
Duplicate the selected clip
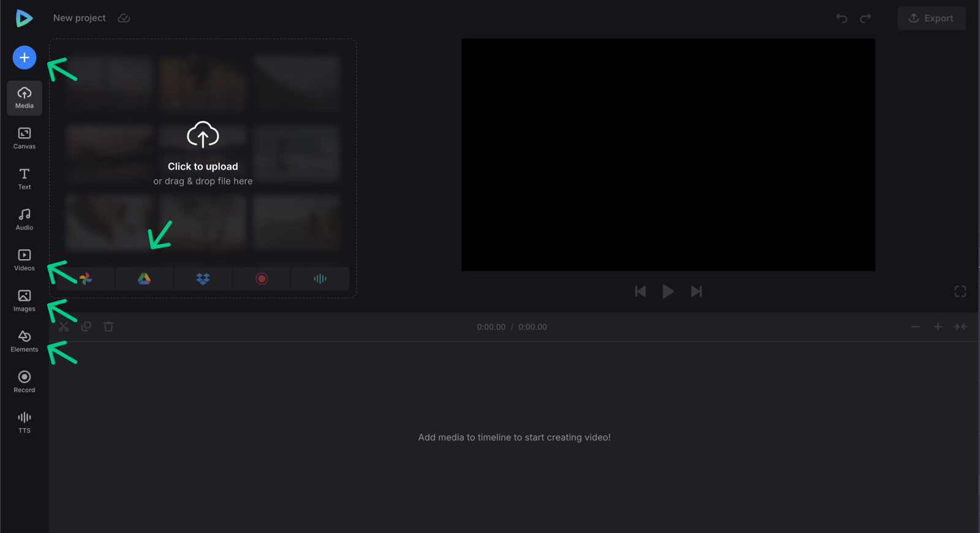click(86, 327)
